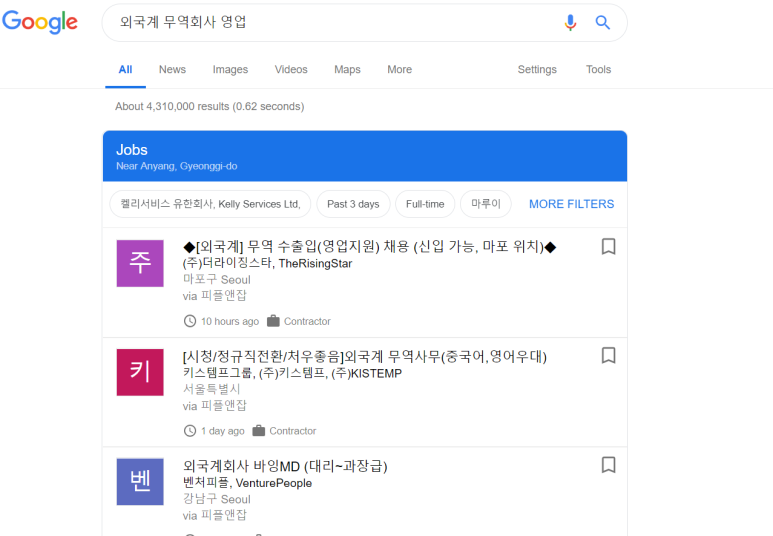Start voice search with microphone icon
Viewport: 773px width, 536px height.
click(x=570, y=22)
